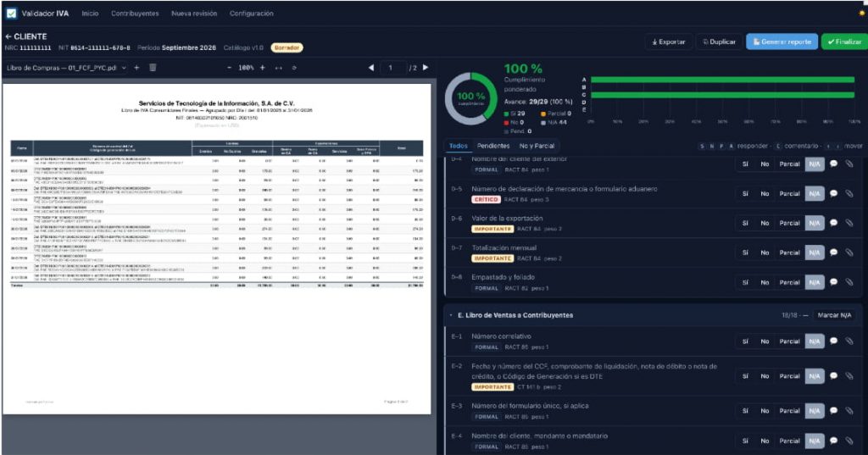Attach evidence to D-4 Nombre del cliente del exterior
This screenshot has height=455, width=868.
click(849, 164)
